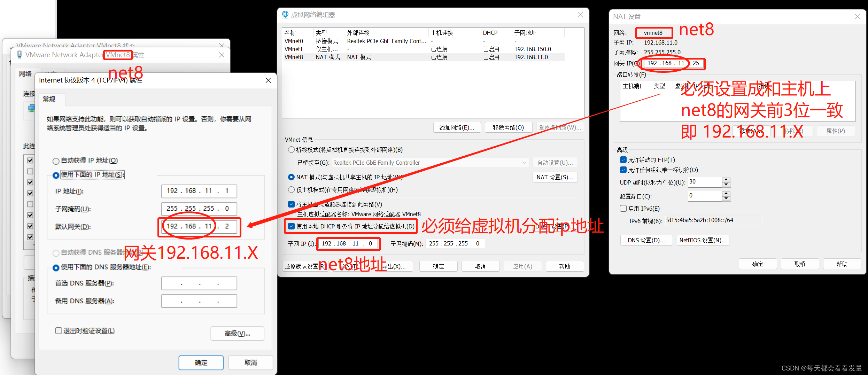Click the 备用 DNS 服务器 field
This screenshot has height=375, width=868.
click(199, 301)
